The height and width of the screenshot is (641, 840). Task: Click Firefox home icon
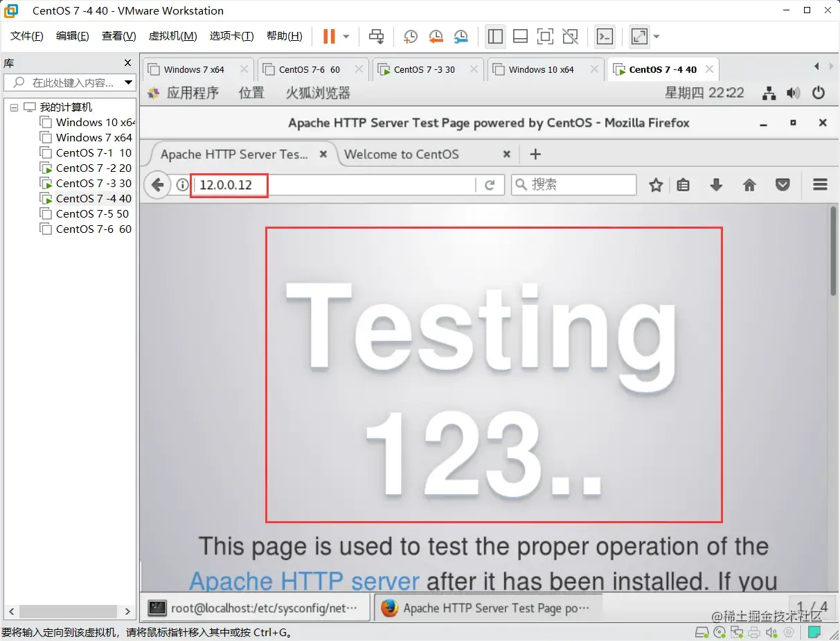pyautogui.click(x=749, y=185)
